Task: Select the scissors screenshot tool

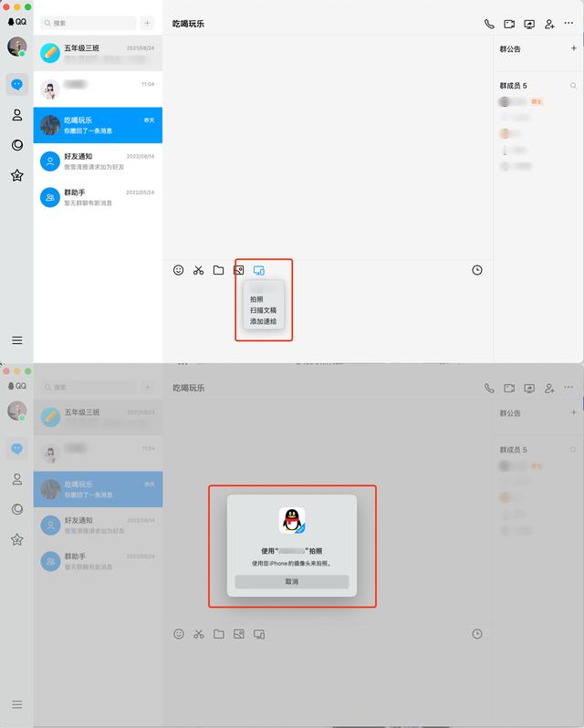Action: tap(198, 270)
